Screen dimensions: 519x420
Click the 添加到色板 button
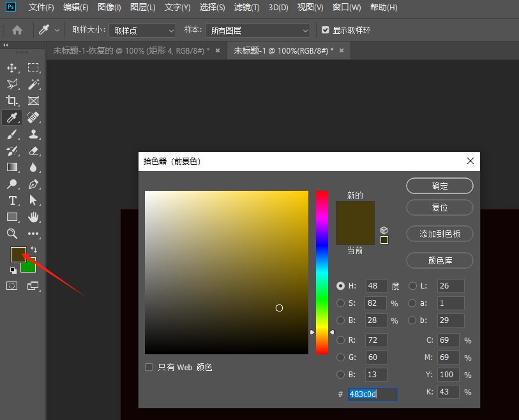coord(440,234)
